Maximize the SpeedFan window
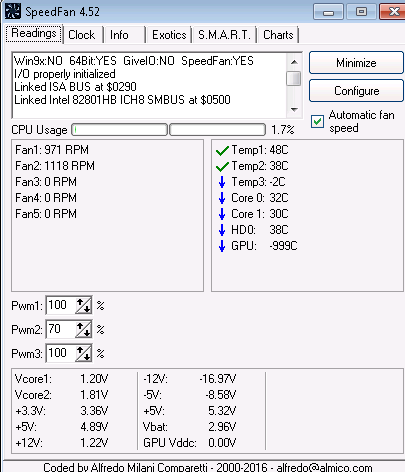Viewport: 405px width, 472px height. 362,12
